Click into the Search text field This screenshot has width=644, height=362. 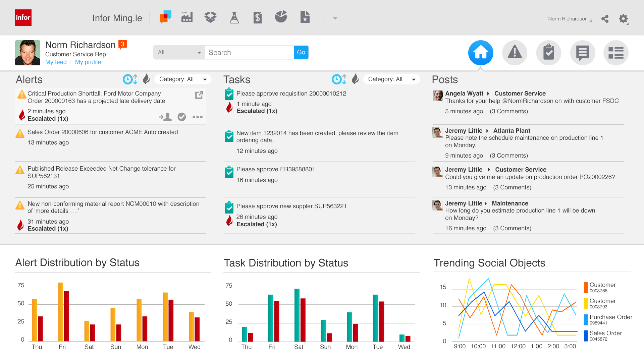pos(249,53)
